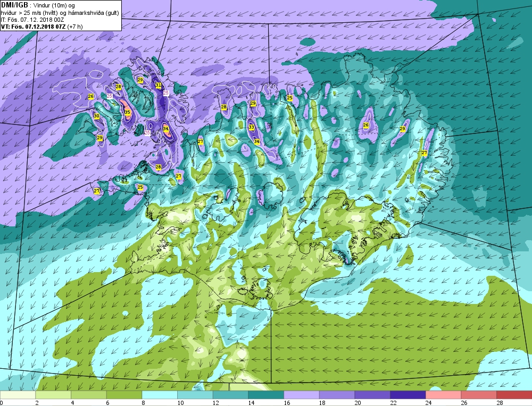Select the 0–2 m/s palest colour bar segment
The image size is (532, 406).
coord(18,395)
